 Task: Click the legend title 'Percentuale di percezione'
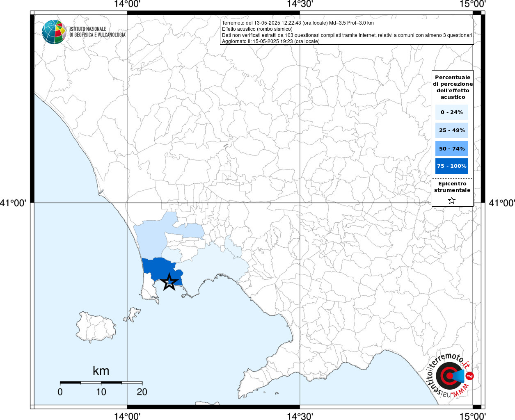click(453, 87)
